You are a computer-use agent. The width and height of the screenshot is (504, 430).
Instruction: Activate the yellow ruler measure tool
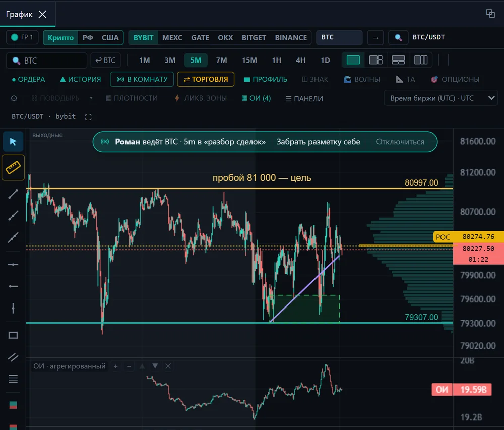click(x=13, y=167)
